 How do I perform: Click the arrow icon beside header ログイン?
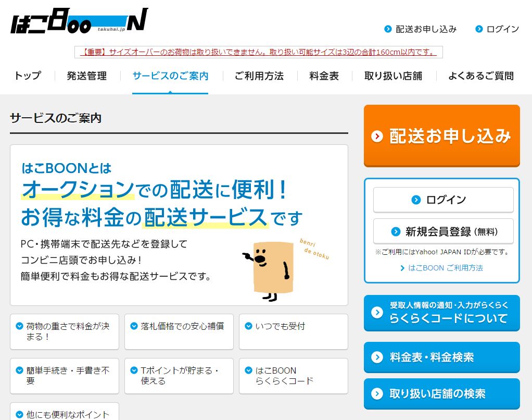click(479, 29)
